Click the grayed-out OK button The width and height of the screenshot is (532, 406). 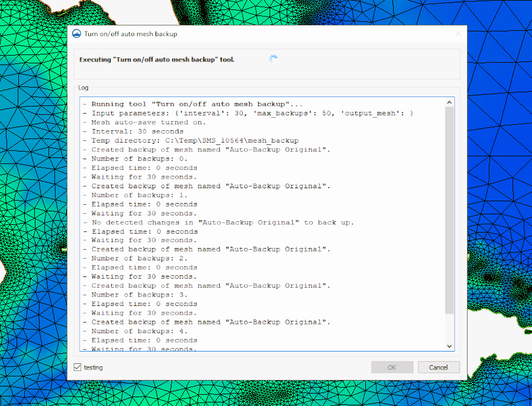point(392,367)
